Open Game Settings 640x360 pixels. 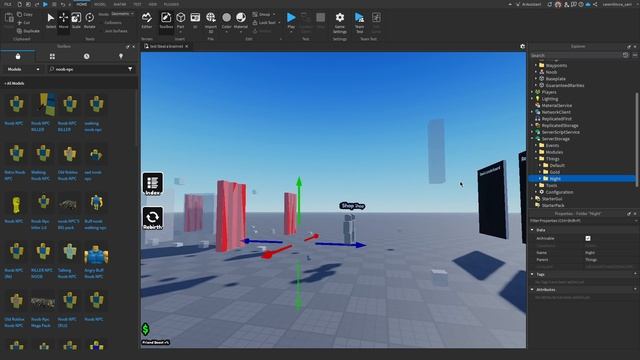tap(340, 22)
